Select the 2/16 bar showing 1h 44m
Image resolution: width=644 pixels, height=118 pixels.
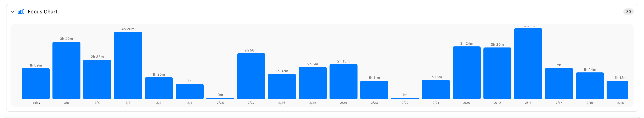(590, 86)
